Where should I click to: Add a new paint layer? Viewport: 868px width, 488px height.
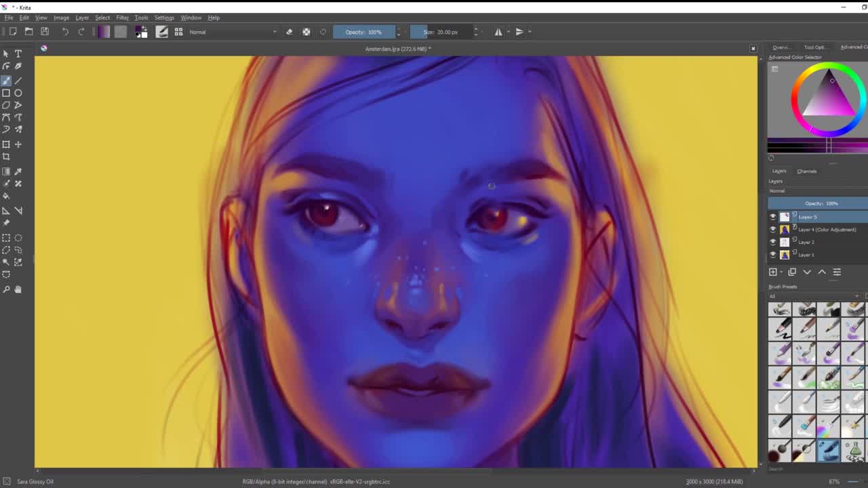coord(773,272)
